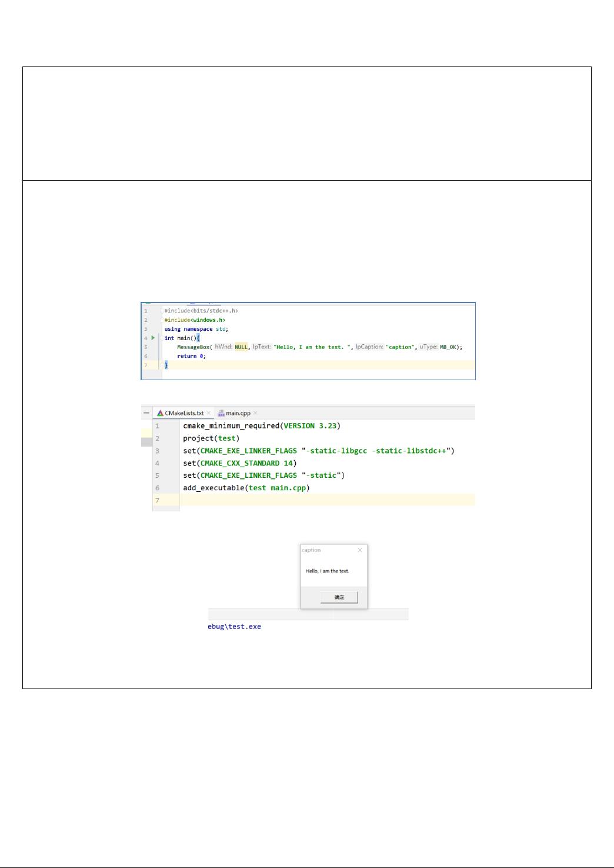The height and width of the screenshot is (868, 614).
Task: Click the hWnd parameter hint
Action: [x=223, y=347]
